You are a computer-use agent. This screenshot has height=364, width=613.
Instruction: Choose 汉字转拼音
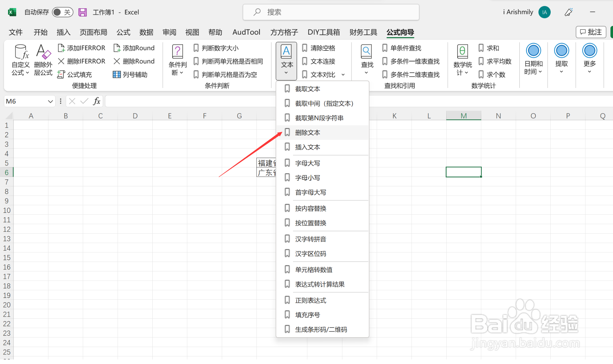point(323,239)
